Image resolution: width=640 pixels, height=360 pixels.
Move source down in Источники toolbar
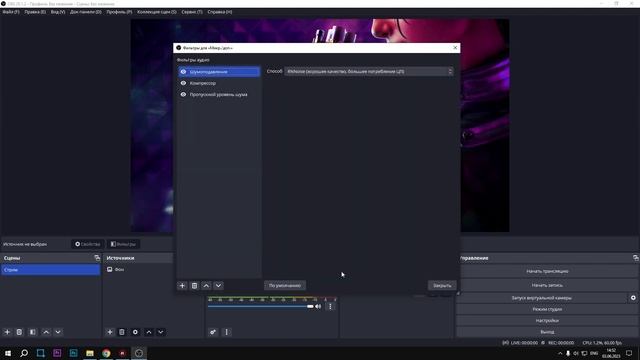tap(161, 332)
